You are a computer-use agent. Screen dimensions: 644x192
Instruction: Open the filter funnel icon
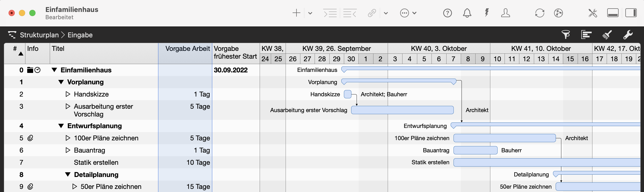566,35
